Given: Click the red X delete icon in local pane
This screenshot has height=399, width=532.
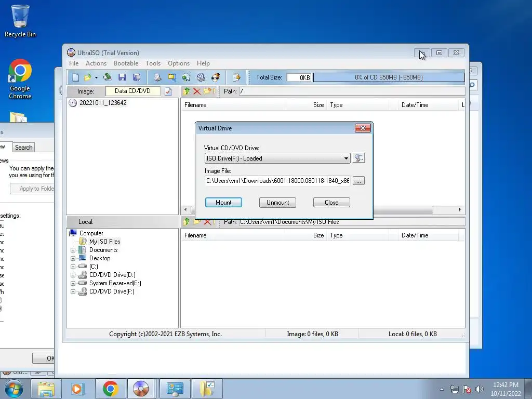Looking at the screenshot, I should click(207, 222).
